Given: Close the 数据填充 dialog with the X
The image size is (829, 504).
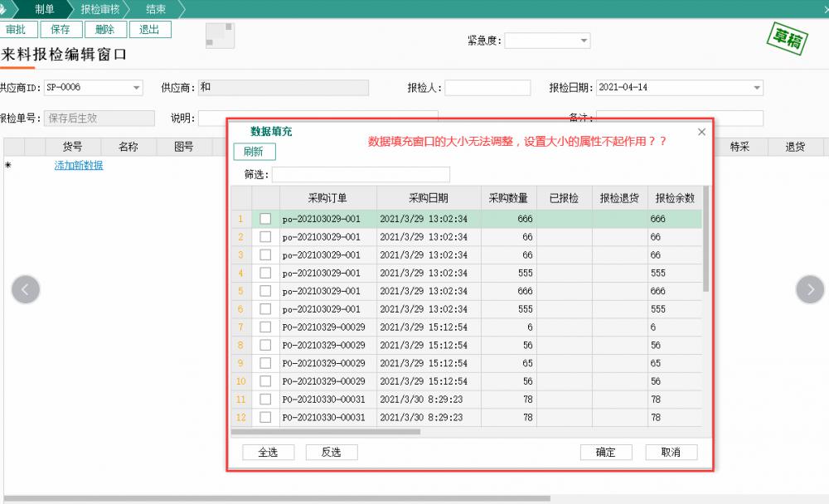Looking at the screenshot, I should click(x=701, y=132).
